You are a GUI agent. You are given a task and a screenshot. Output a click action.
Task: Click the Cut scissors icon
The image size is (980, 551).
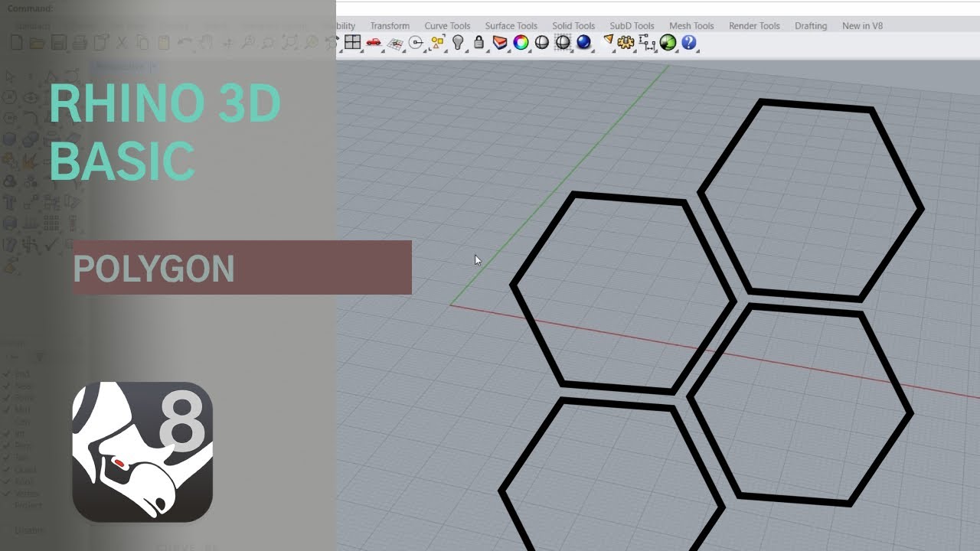[122, 43]
